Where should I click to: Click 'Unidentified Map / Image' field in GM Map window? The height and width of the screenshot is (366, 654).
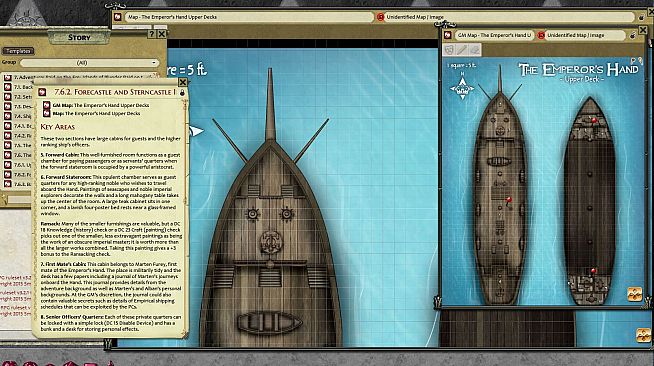(586, 35)
